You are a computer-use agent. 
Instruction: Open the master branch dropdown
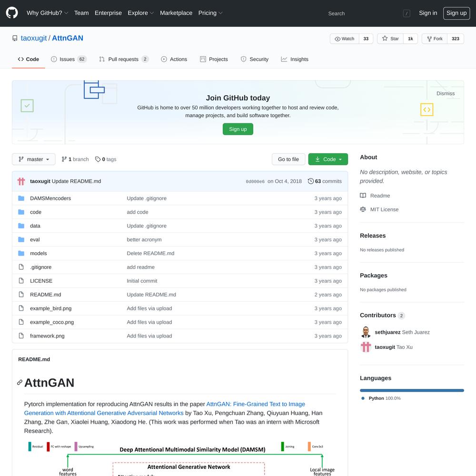click(x=34, y=159)
